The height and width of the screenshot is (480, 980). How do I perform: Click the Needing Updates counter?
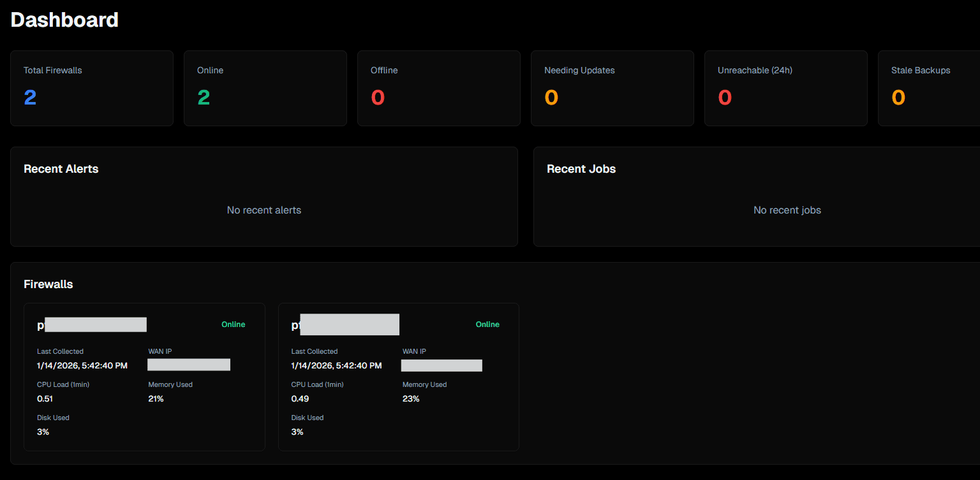coord(612,88)
